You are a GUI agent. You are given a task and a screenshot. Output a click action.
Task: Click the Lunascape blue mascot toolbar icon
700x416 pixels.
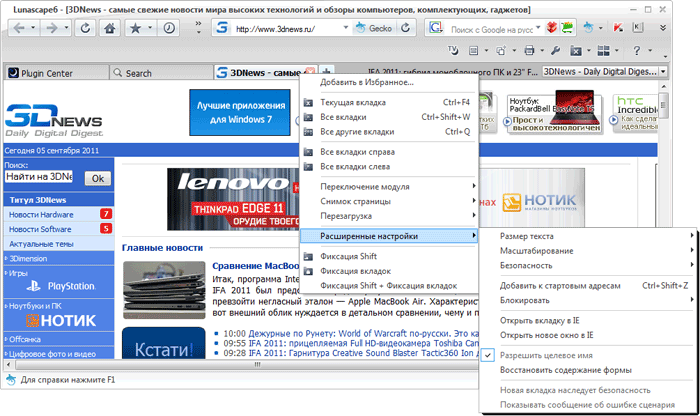(x=588, y=28)
